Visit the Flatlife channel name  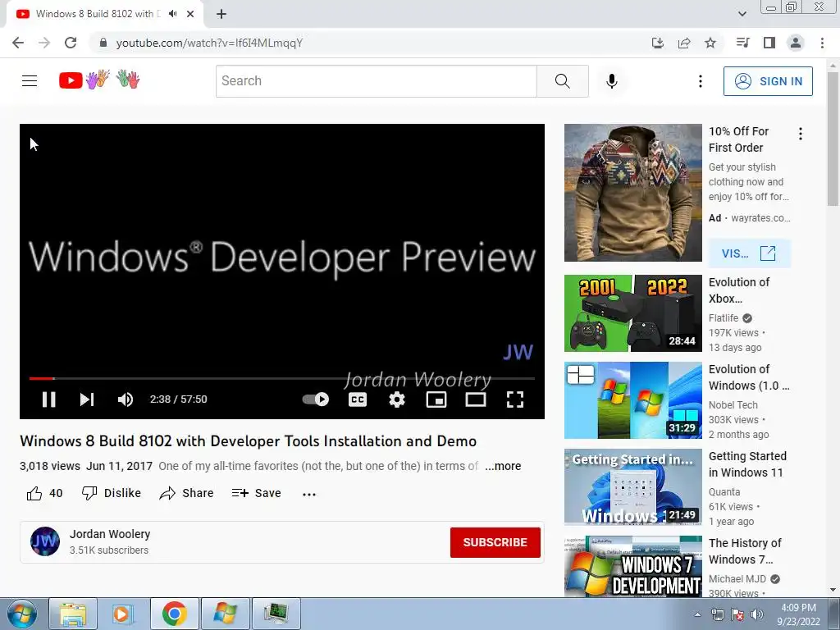[x=724, y=318]
